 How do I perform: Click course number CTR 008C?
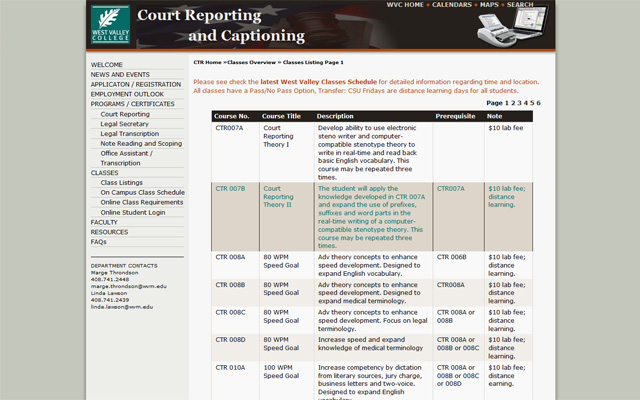click(230, 312)
